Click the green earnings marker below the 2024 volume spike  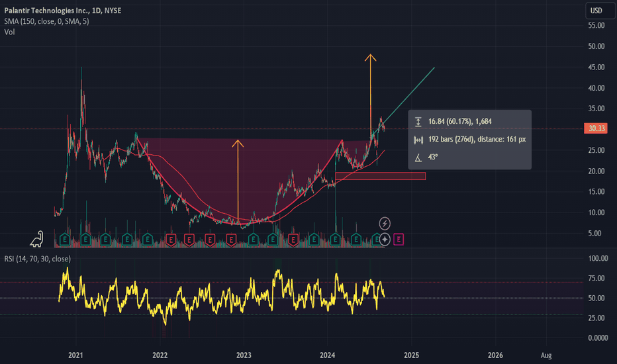(x=335, y=240)
